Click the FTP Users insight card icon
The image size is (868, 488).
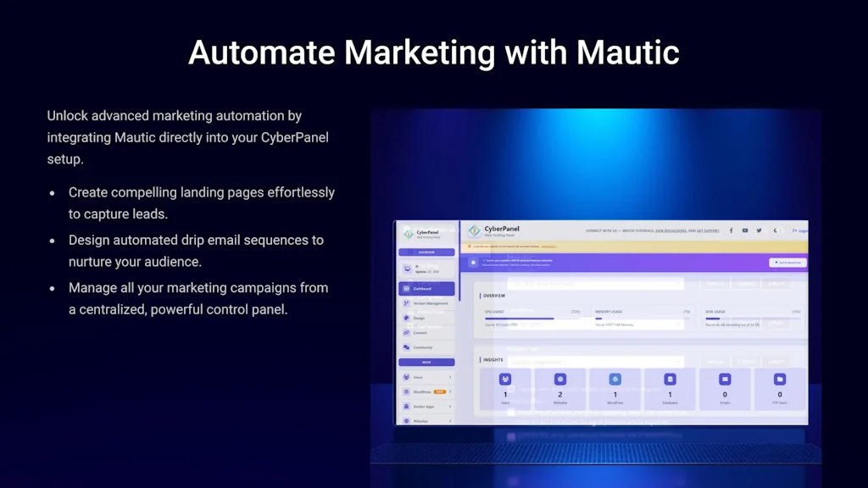(780, 379)
